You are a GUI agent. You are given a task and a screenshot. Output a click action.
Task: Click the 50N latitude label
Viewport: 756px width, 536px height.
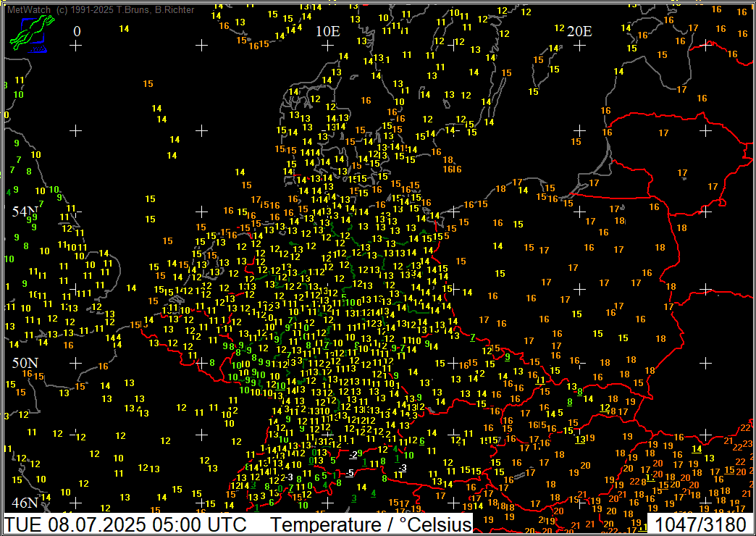click(25, 364)
